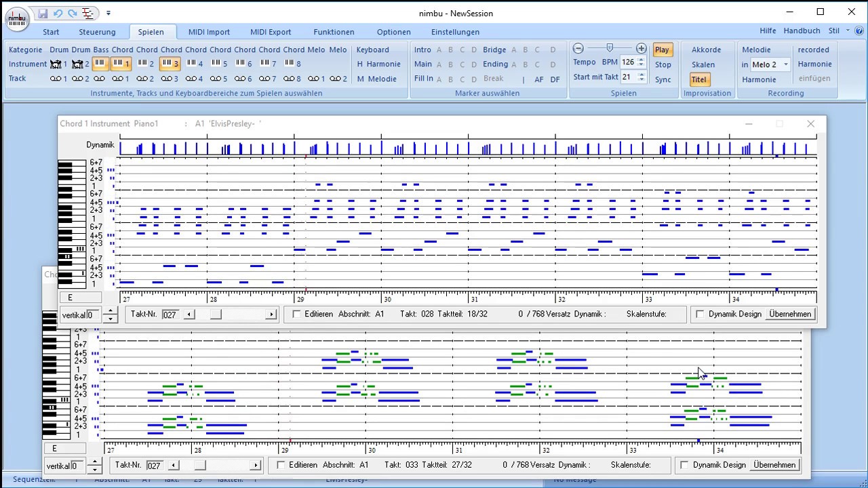This screenshot has height=488, width=868.
Task: Toggle Dynamik Design checkbox in upper window
Action: (701, 314)
